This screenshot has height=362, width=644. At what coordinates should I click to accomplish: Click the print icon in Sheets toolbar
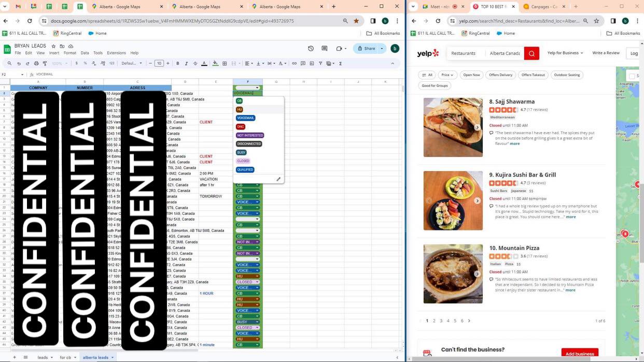tap(36, 63)
